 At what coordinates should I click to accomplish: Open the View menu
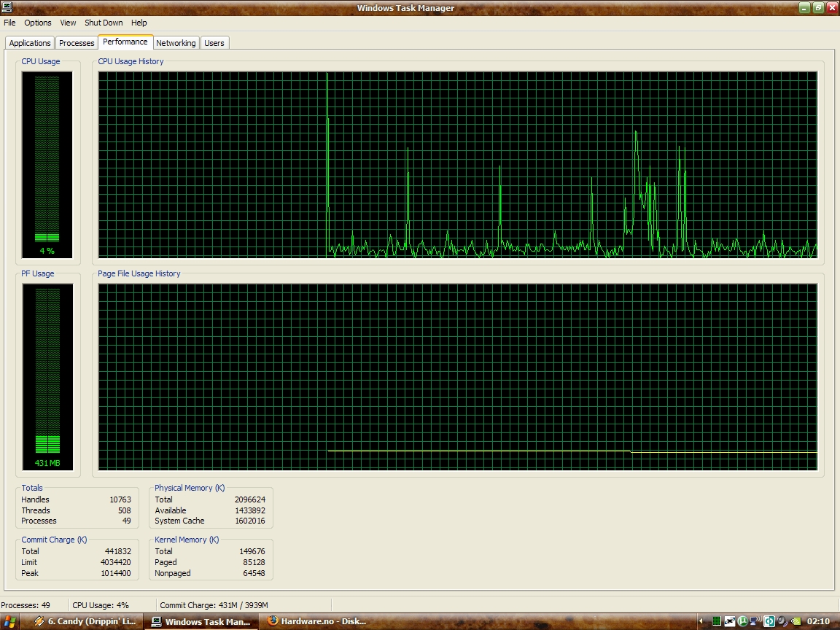(68, 23)
